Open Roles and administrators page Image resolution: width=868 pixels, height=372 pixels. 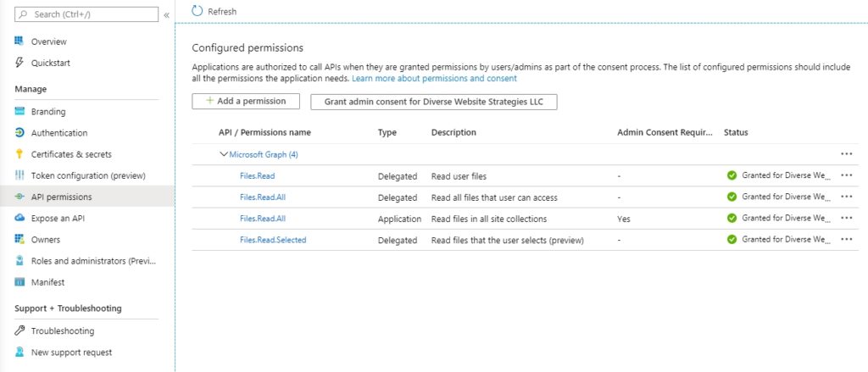tap(93, 261)
